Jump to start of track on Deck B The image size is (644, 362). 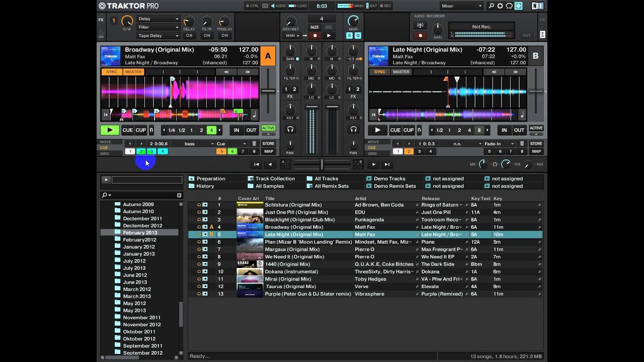click(x=373, y=115)
